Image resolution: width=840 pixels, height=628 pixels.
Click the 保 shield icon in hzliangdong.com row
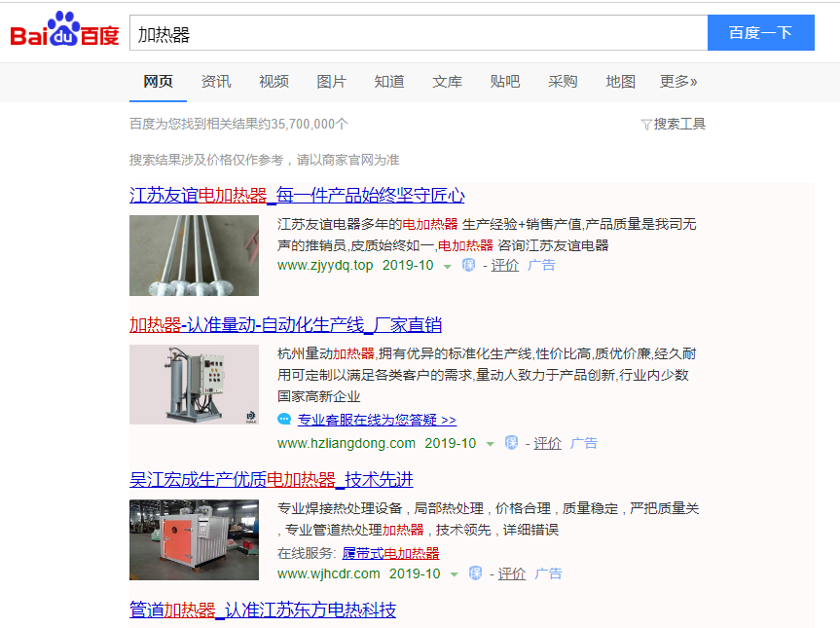[x=512, y=443]
